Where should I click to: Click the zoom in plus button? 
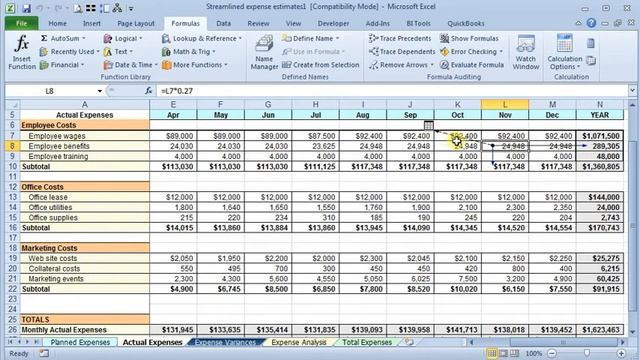tap(621, 353)
